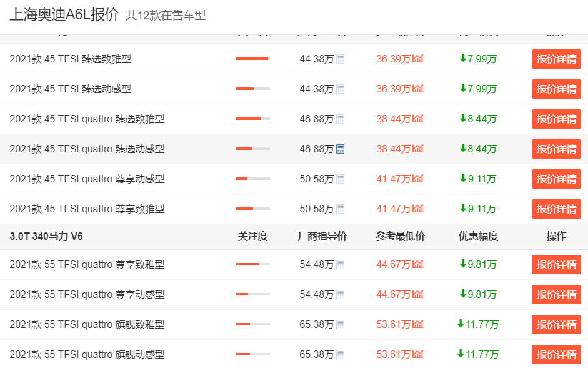Image resolution: width=588 pixels, height=376 pixels.
Task: Click 厂商指导价 column header in V6 section
Action: pyautogui.click(x=322, y=237)
